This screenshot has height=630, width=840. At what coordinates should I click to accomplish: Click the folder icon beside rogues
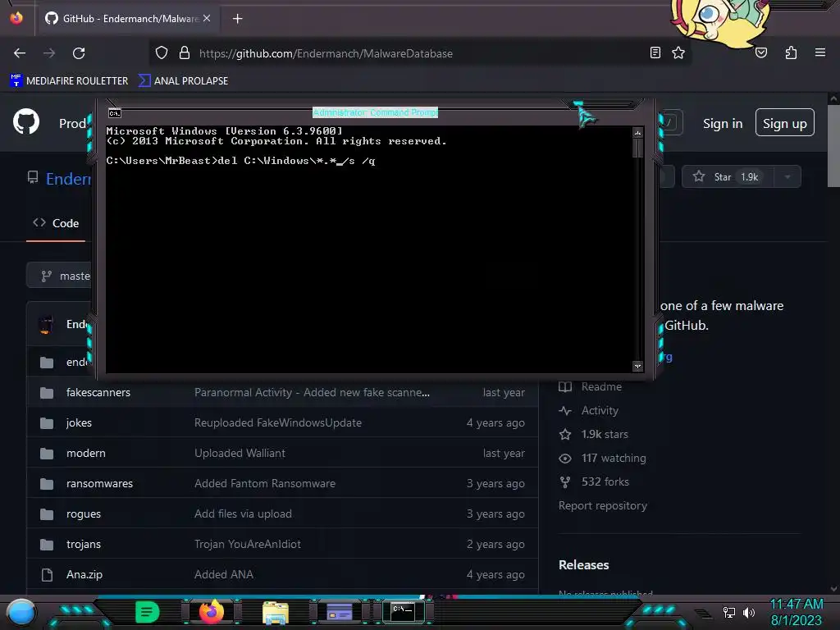[47, 514]
